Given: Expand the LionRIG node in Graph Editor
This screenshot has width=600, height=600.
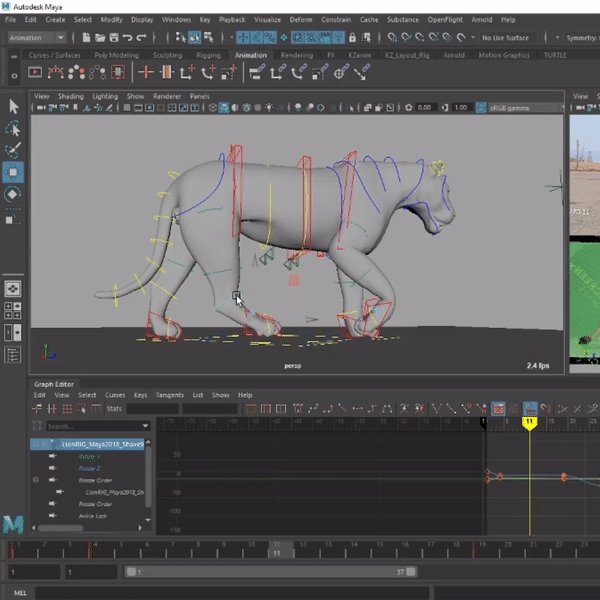Looking at the screenshot, I should click(x=37, y=443).
